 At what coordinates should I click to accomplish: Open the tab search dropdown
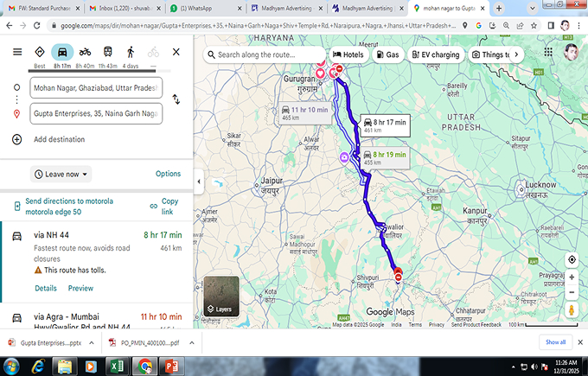pyautogui.click(x=532, y=8)
